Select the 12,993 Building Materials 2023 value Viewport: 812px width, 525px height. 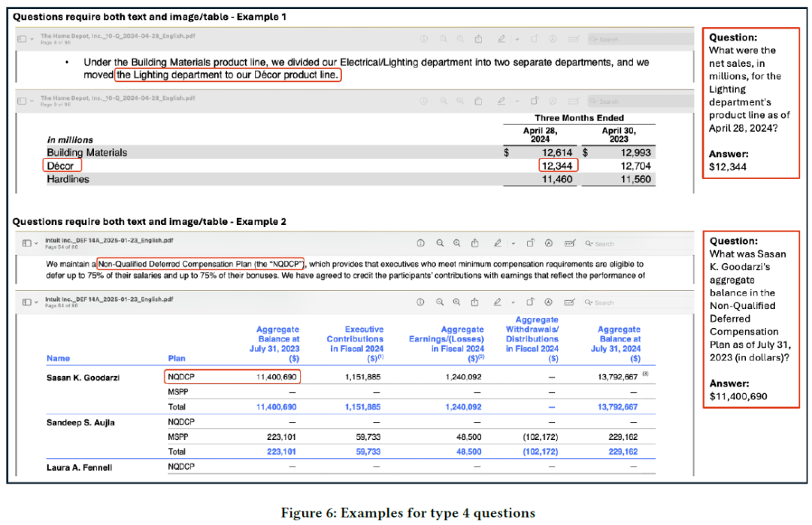(636, 153)
